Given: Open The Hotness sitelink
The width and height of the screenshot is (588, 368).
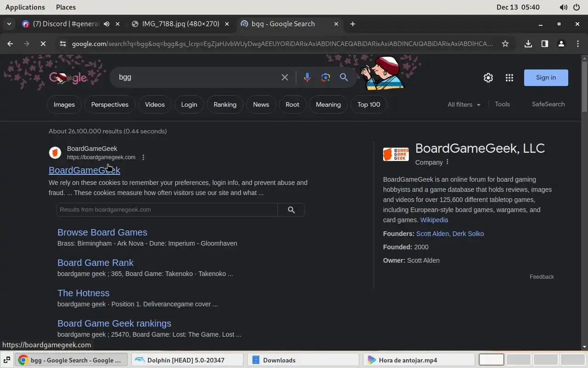Looking at the screenshot, I should 84,293.
